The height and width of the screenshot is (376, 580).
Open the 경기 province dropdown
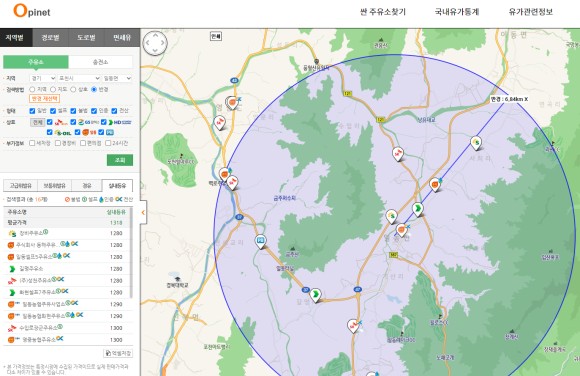pyautogui.click(x=43, y=78)
